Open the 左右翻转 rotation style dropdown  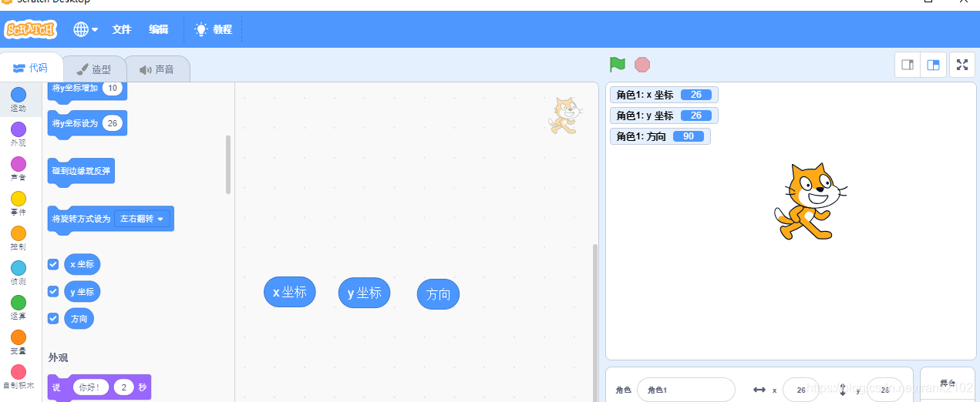click(142, 219)
